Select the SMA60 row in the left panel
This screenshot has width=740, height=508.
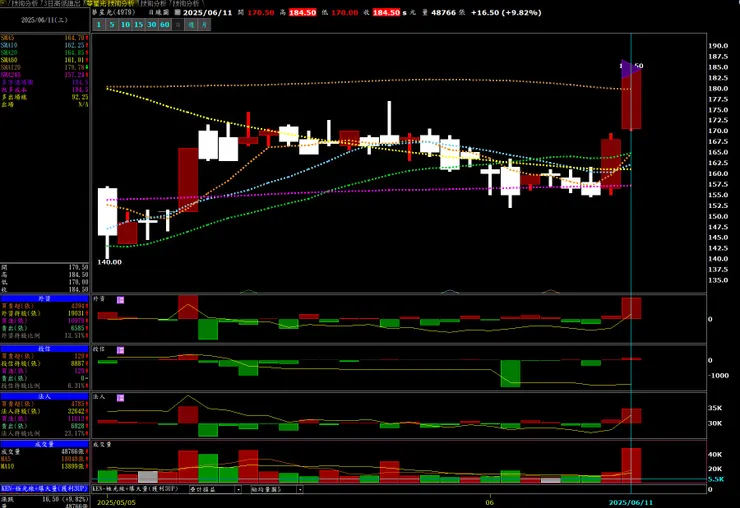tap(44, 60)
